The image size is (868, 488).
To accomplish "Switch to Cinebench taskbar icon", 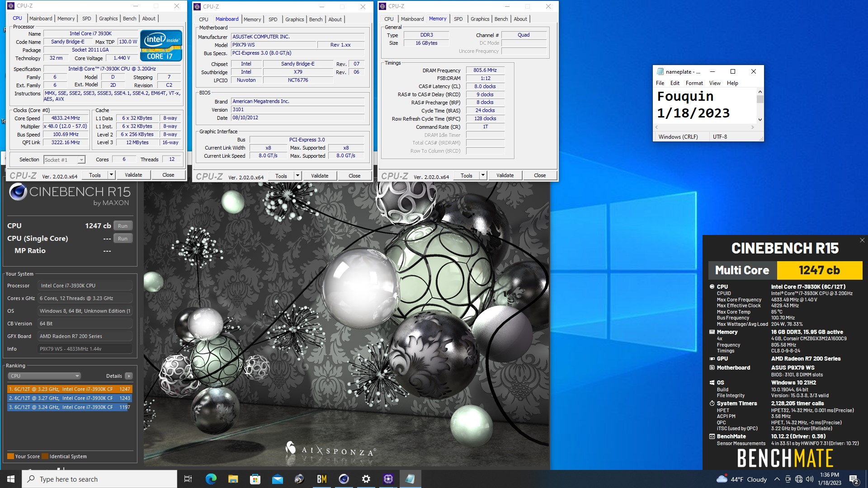I will (x=344, y=479).
